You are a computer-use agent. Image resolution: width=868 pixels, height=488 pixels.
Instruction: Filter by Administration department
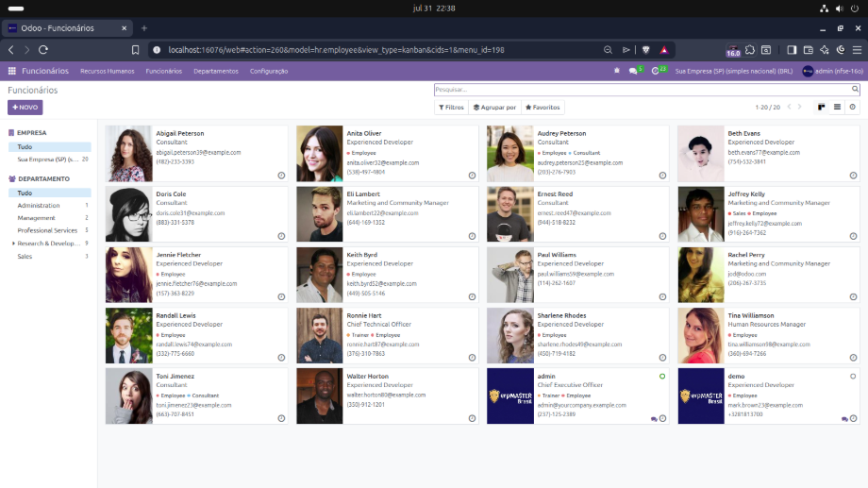point(49,206)
